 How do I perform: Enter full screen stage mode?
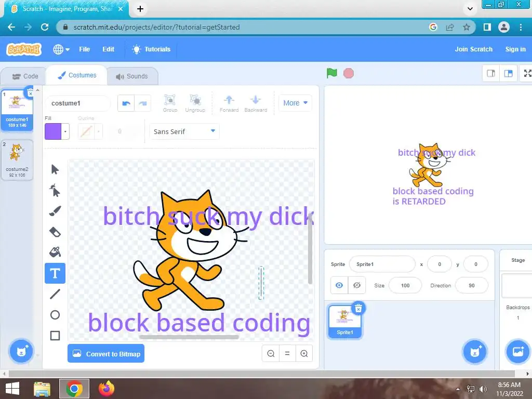pos(527,73)
